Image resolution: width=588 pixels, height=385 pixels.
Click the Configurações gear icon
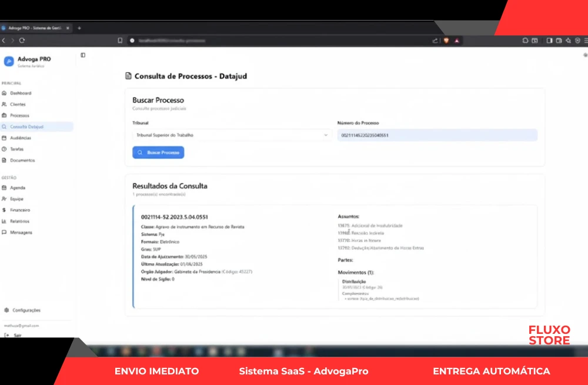coord(6,310)
